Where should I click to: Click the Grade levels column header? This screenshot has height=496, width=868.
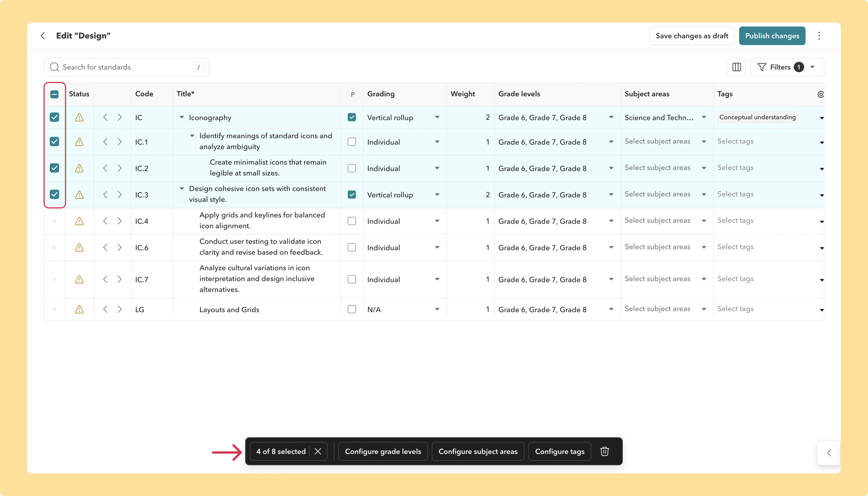click(x=519, y=94)
